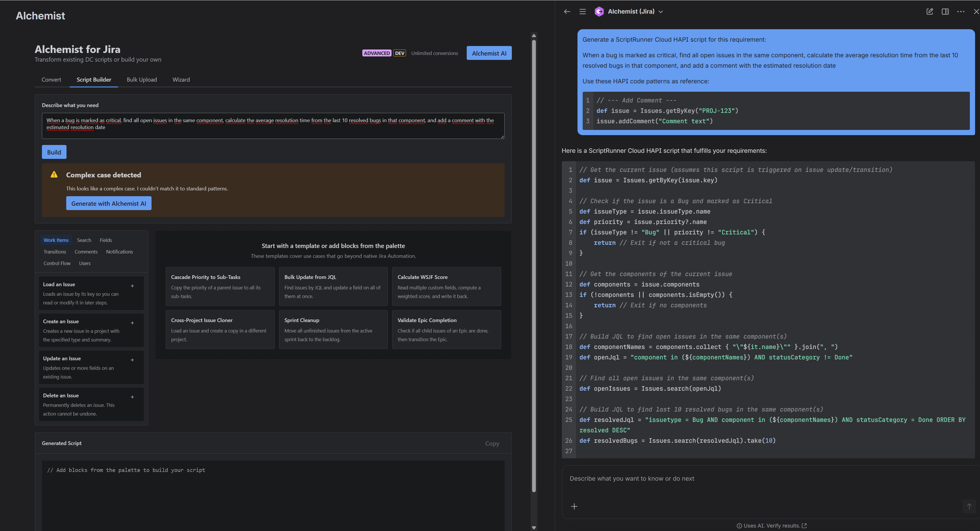Open the hamburger menu in chat panel

point(582,11)
